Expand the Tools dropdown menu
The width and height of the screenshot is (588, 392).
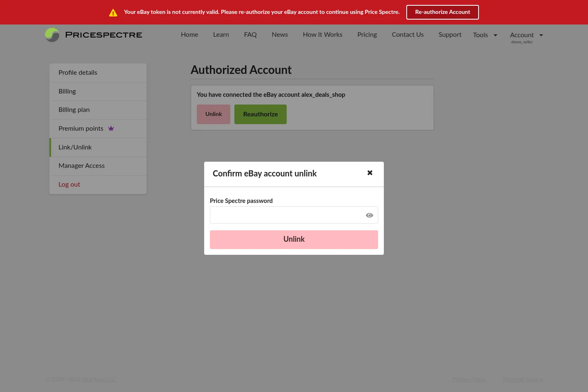coord(485,35)
